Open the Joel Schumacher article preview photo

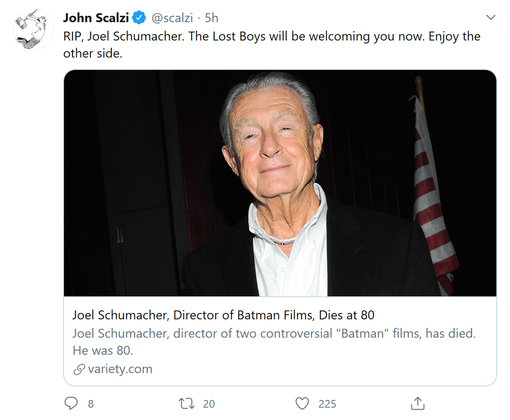pos(280,183)
